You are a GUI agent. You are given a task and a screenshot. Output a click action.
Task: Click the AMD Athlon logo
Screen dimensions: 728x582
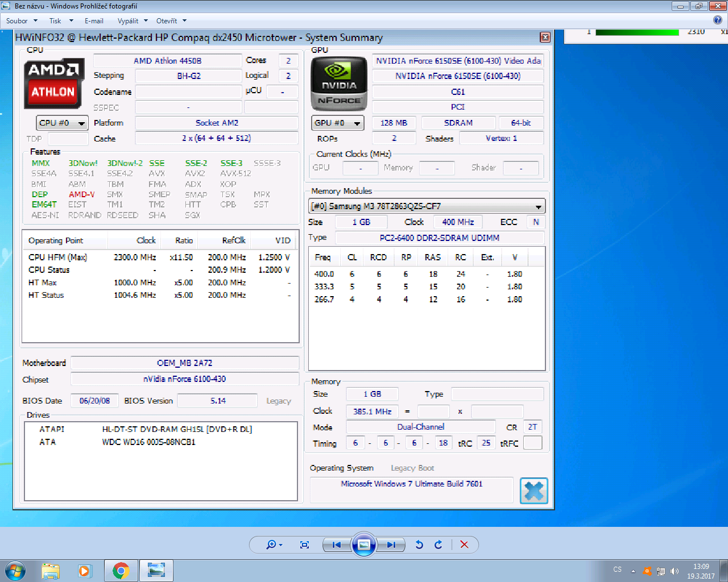[x=54, y=83]
